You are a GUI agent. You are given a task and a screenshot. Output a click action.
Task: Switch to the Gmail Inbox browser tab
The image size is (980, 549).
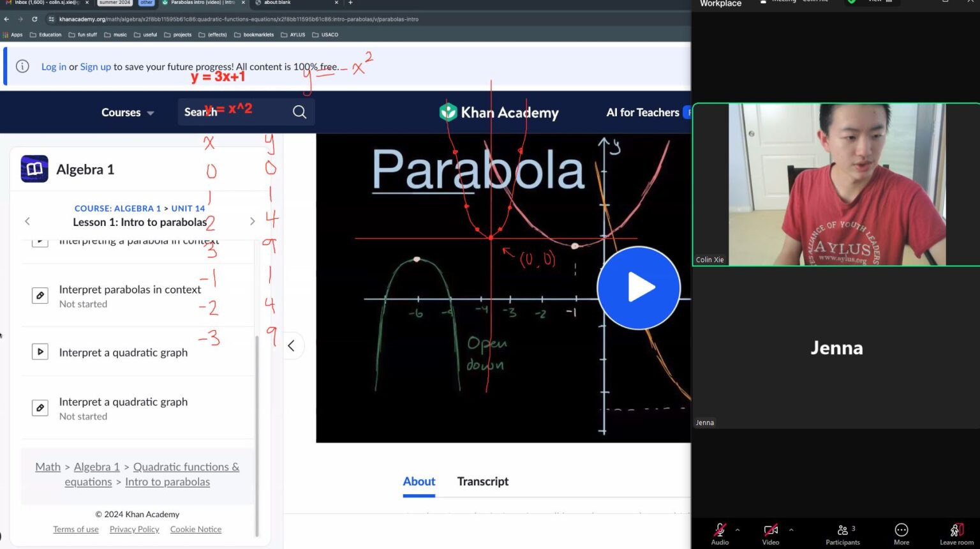pos(45,3)
